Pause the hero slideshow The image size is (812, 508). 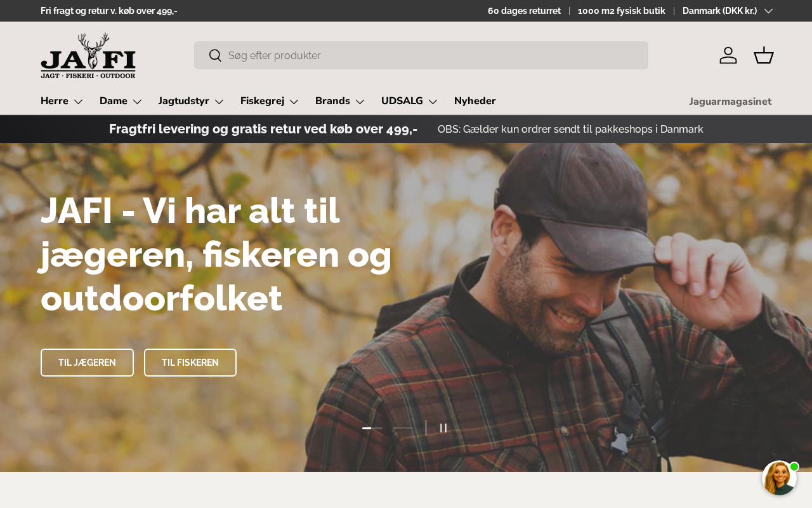click(x=443, y=428)
